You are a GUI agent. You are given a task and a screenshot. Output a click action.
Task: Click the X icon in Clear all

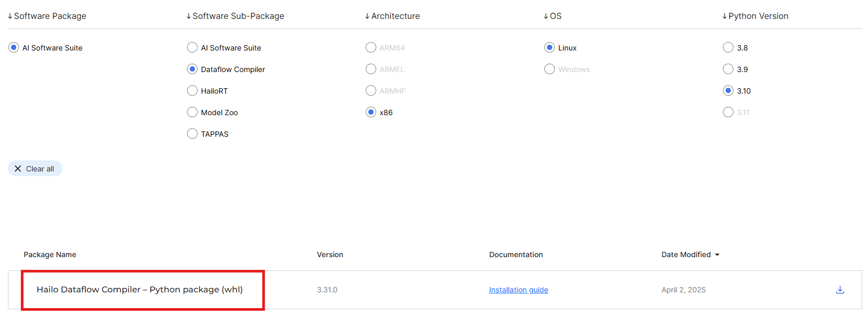click(18, 169)
